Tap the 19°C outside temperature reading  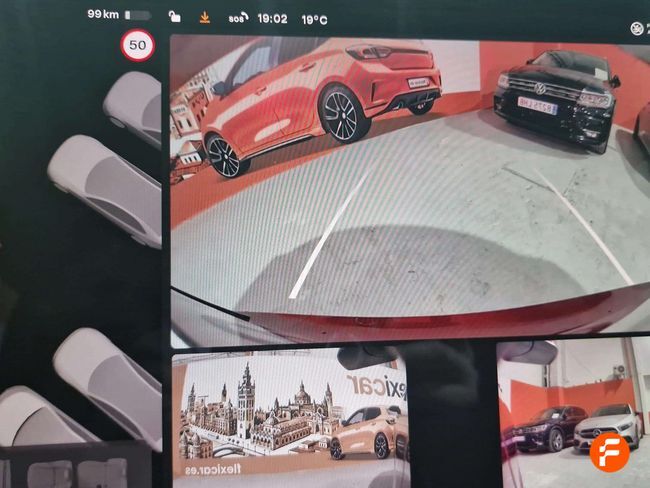pyautogui.click(x=314, y=19)
